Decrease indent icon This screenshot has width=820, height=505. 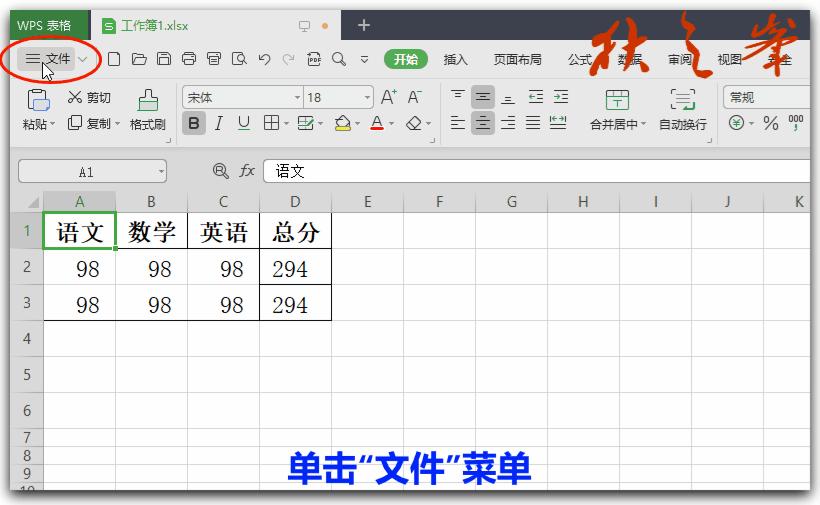point(536,97)
